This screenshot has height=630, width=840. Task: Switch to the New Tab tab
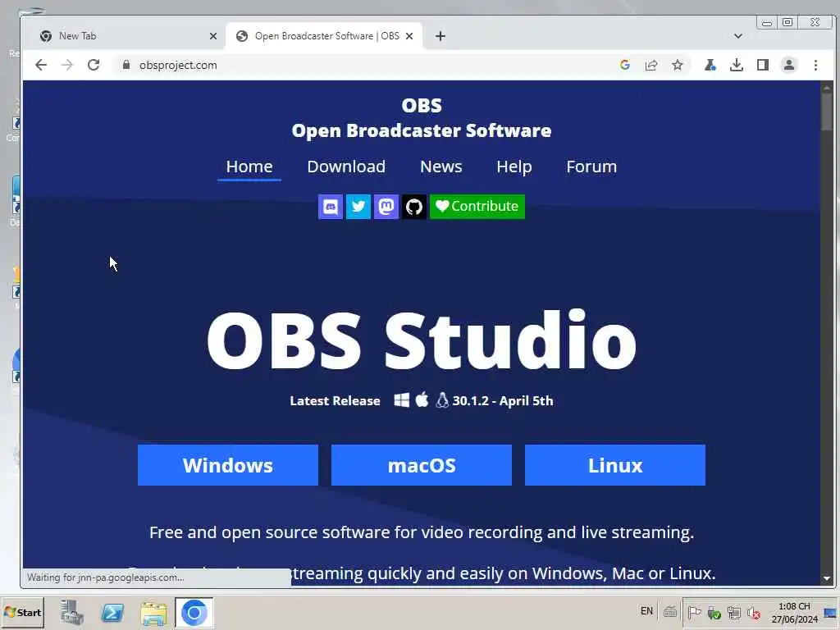[126, 36]
